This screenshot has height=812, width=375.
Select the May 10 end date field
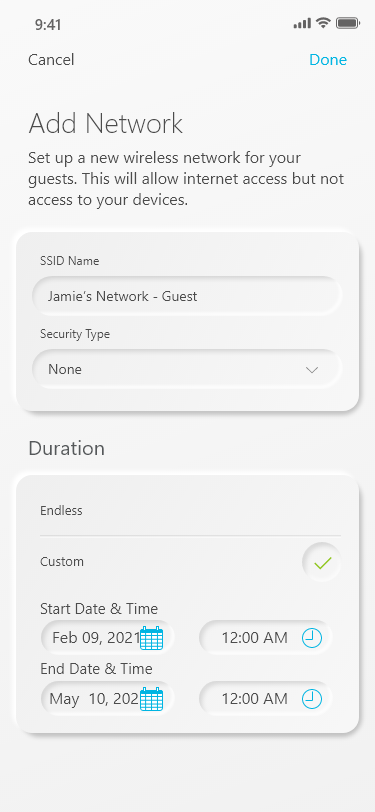pyautogui.click(x=107, y=699)
